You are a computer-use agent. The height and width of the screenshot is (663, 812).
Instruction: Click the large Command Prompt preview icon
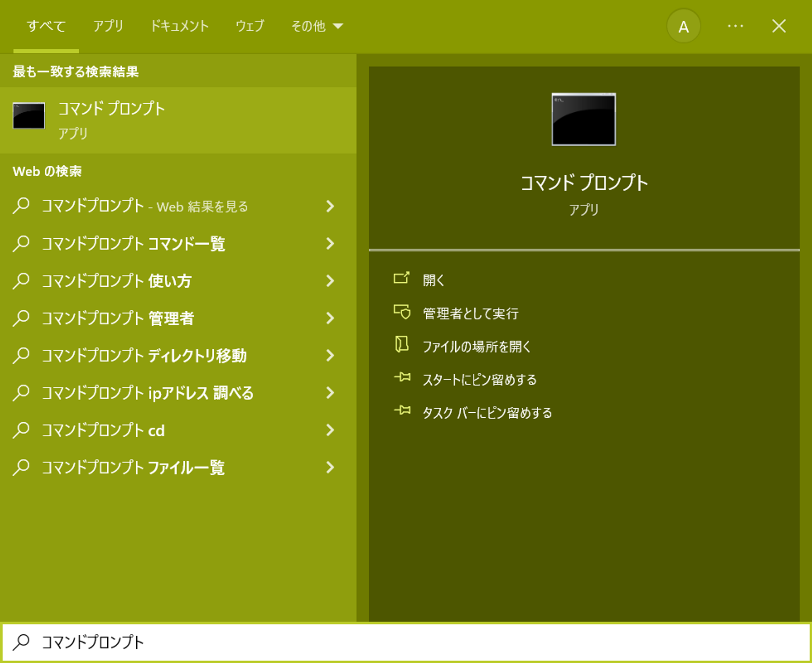(x=584, y=119)
